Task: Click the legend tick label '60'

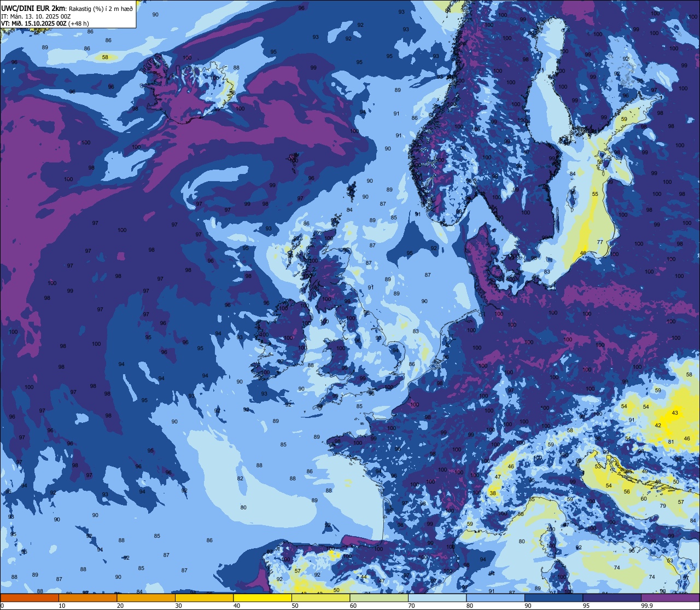Action: click(x=353, y=606)
